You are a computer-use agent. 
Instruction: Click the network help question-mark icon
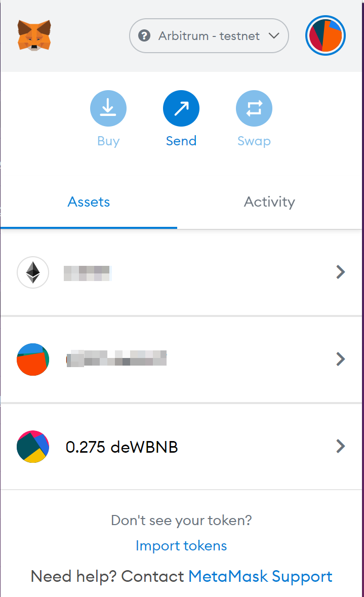coord(144,36)
